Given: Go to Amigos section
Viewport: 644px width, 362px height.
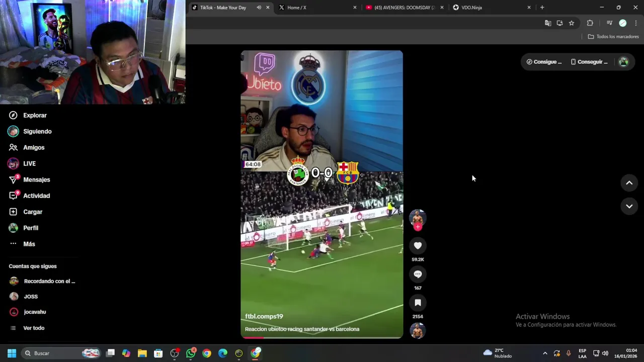Looking at the screenshot, I should (27, 147).
